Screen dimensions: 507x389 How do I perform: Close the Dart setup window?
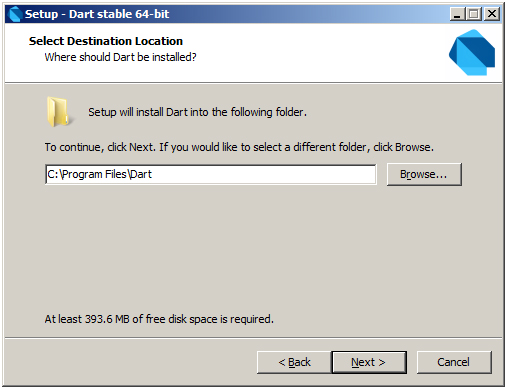[x=492, y=14]
